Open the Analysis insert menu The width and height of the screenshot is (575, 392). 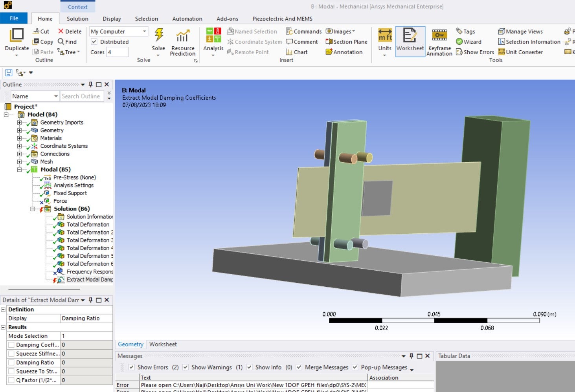point(213,42)
